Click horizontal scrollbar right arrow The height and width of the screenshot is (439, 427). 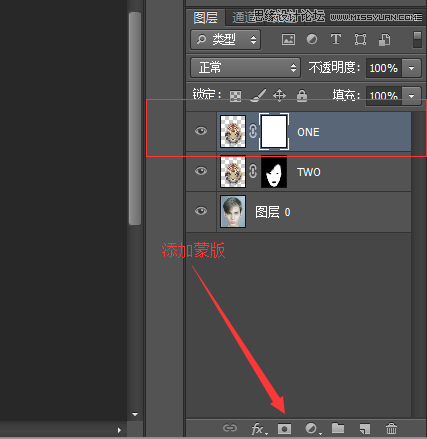(x=119, y=430)
